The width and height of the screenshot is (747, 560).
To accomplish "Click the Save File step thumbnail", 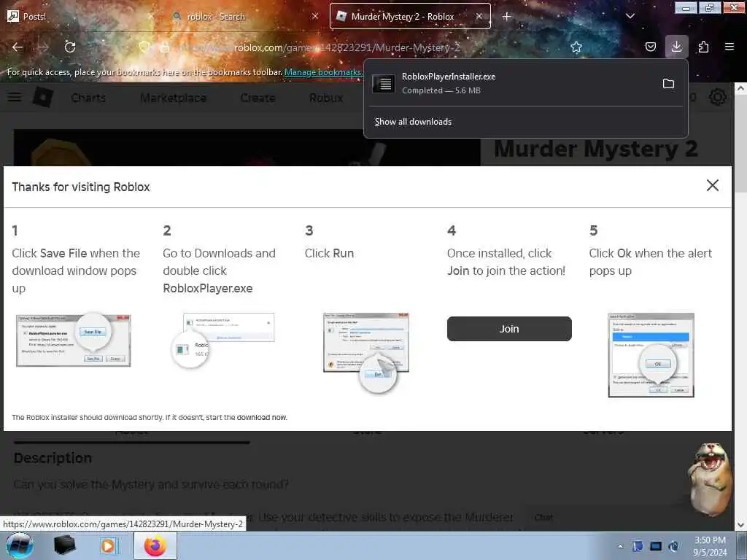I will [x=74, y=340].
